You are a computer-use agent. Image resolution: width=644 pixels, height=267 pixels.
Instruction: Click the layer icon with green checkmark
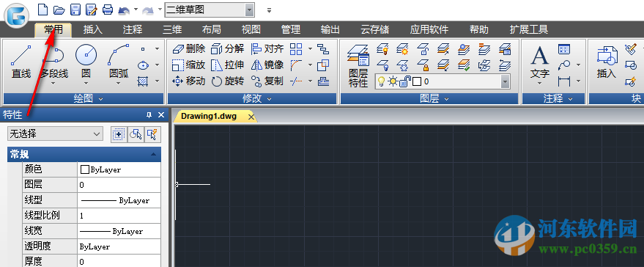[x=464, y=65]
